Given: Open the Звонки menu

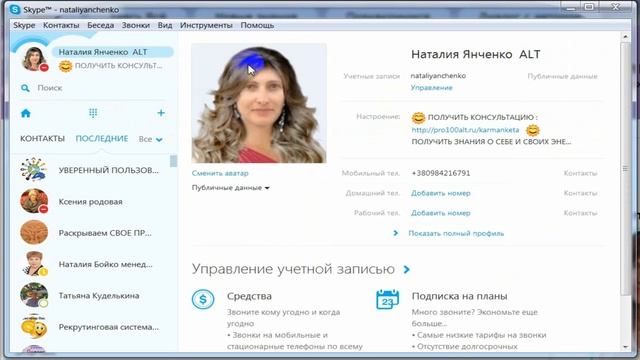Looking at the screenshot, I should 136,25.
